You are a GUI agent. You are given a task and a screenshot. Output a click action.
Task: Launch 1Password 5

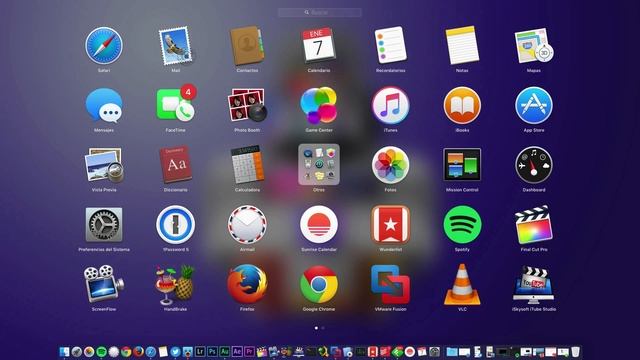[x=176, y=224]
